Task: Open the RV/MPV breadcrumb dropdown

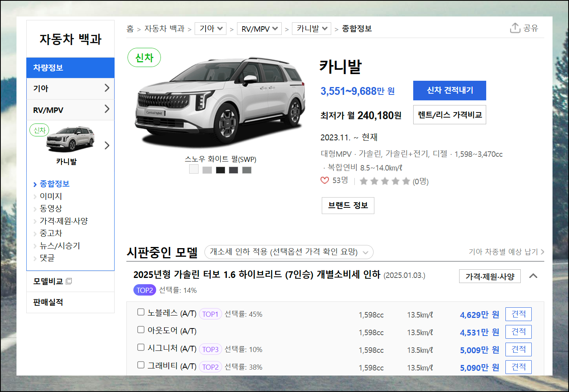Action: (259, 29)
